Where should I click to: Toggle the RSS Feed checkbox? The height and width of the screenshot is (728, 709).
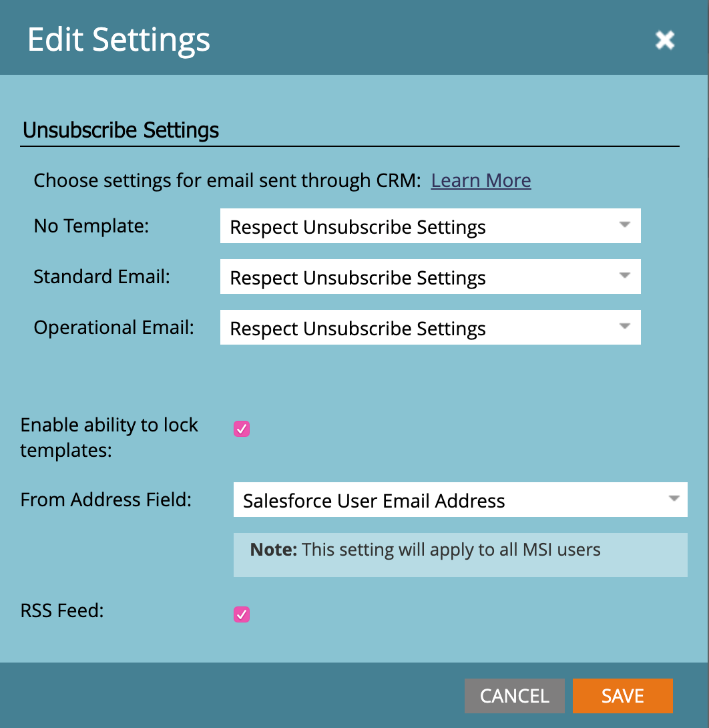click(241, 614)
